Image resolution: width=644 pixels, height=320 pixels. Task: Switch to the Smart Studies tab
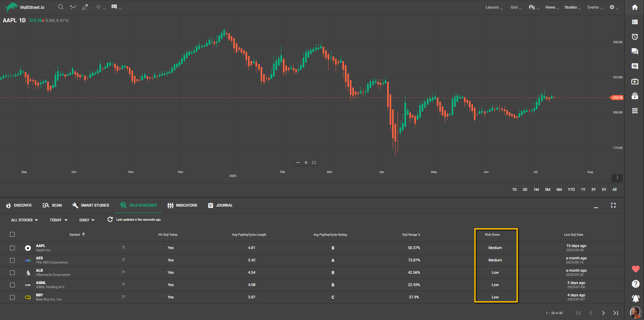tap(91, 205)
